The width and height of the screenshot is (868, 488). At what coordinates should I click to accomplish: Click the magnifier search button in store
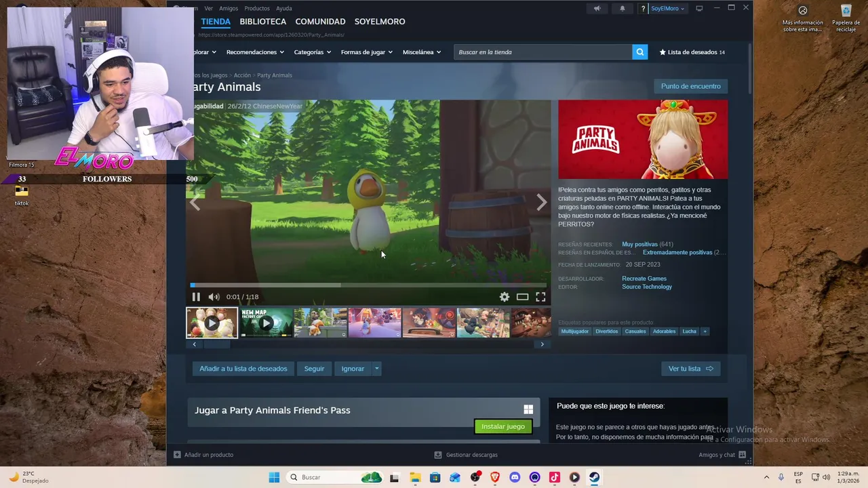click(639, 52)
